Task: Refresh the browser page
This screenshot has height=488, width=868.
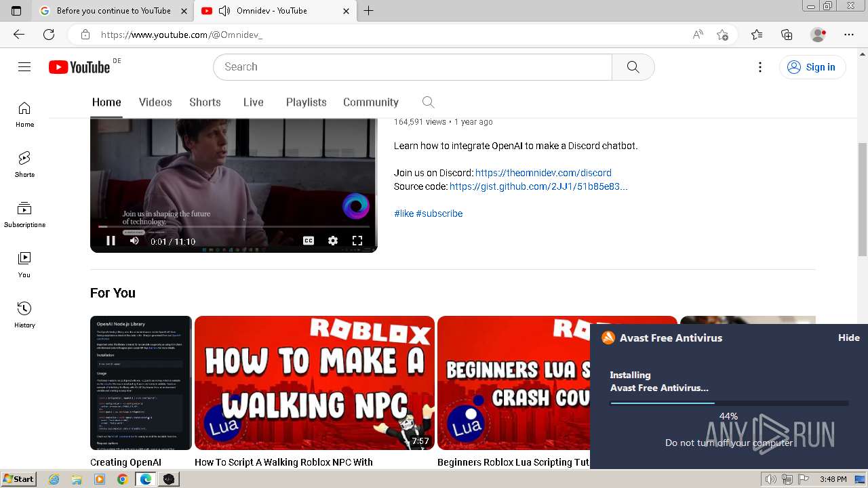Action: (49, 35)
